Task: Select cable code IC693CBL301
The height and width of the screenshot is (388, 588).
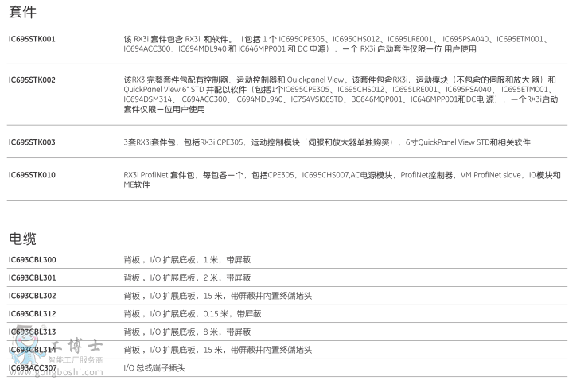Action: click(32, 278)
